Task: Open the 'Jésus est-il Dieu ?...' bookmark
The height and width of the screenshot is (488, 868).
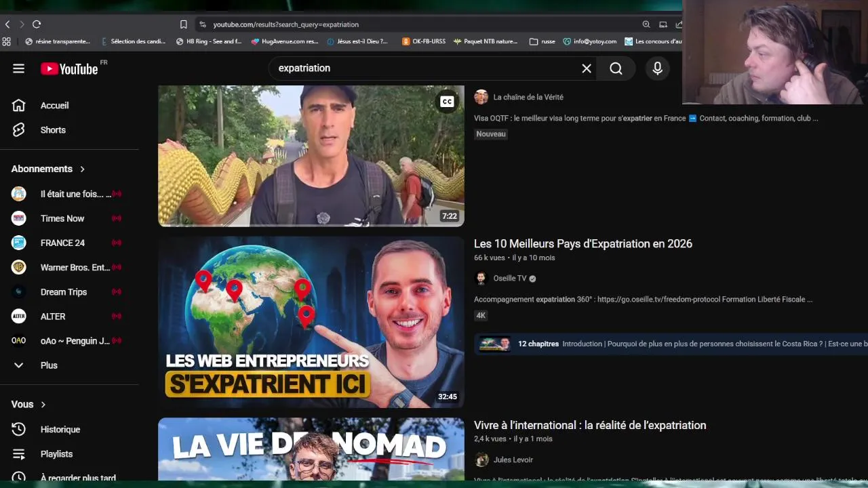Action: pos(357,41)
